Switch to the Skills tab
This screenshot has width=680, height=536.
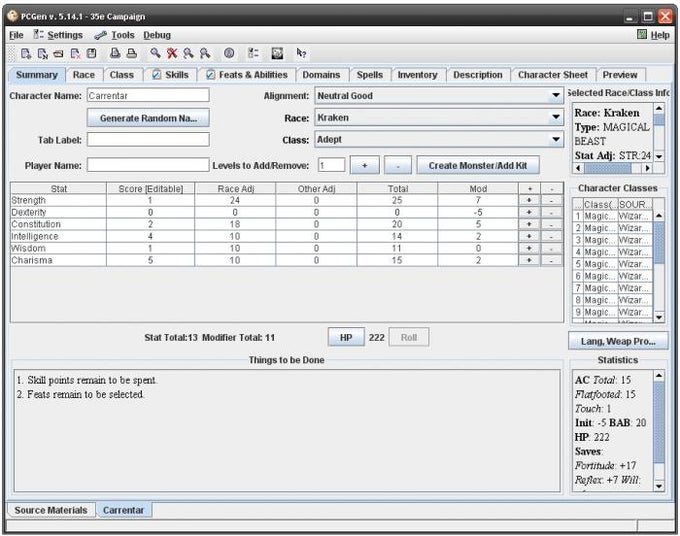pyautogui.click(x=169, y=75)
